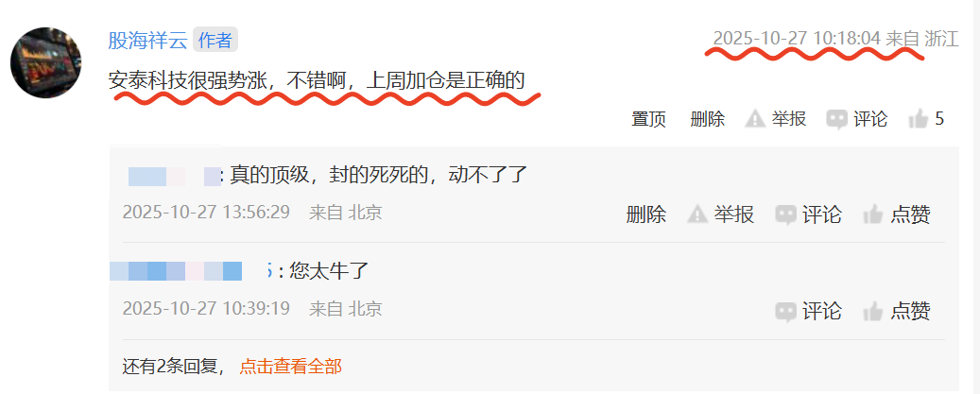
Task: Report the 真的顶级 reply via warning icon
Action: [697, 214]
